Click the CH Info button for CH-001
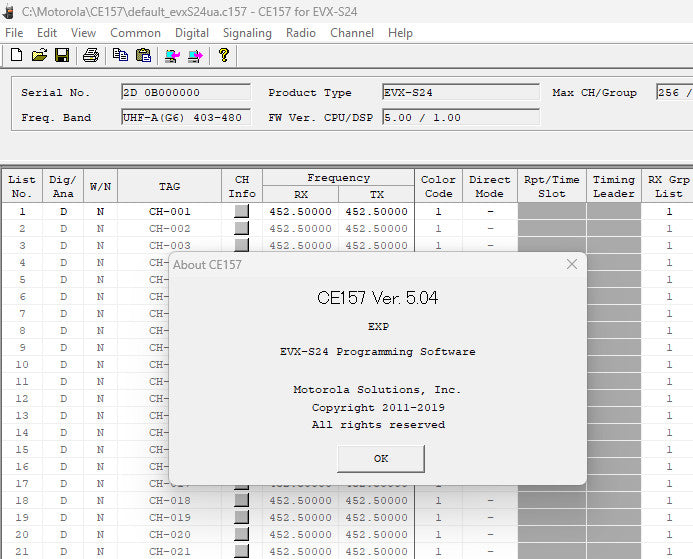This screenshot has height=559, width=693. [x=241, y=211]
